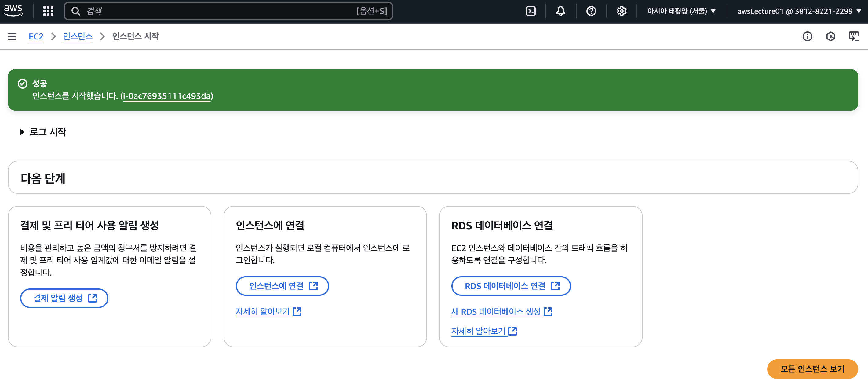Open the awsLecture01 account dropdown
The image size is (868, 385).
click(799, 11)
